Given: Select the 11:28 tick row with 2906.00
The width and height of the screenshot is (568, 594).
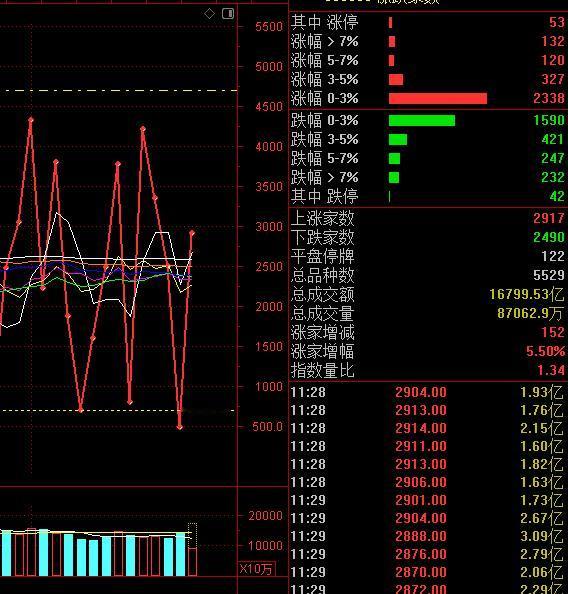Looking at the screenshot, I should coord(428,482).
